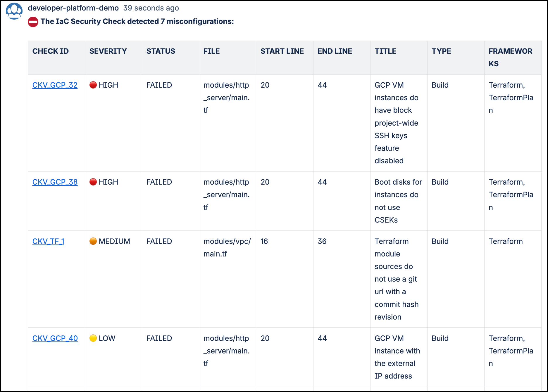Open the CKV_GCP_38 check link
Screen dimensions: 548x392
[x=55, y=182]
